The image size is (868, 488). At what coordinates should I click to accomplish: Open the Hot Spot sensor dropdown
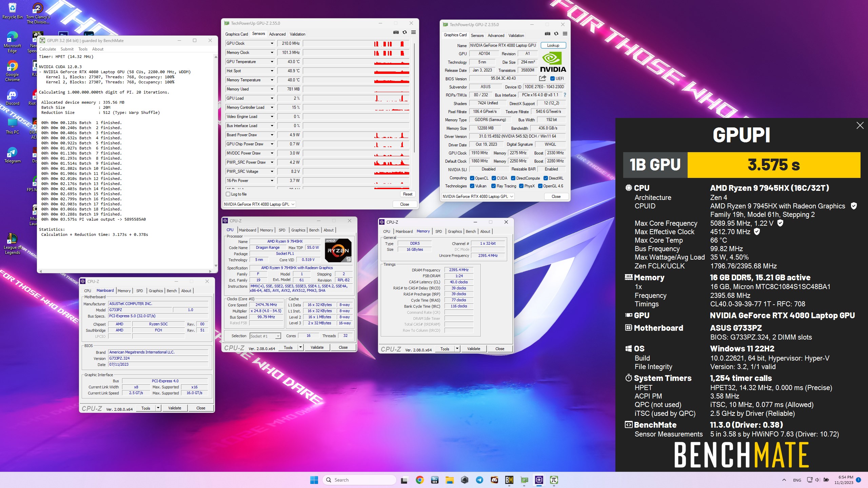(272, 71)
